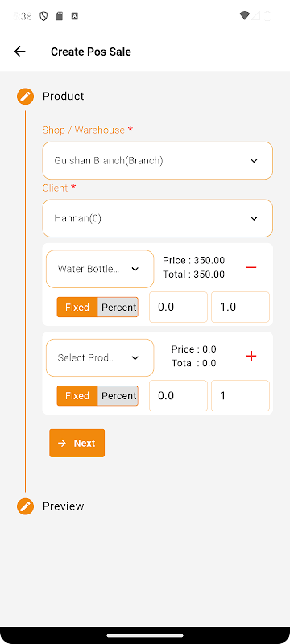Tap the shield icon in status bar
Screen dimensions: 290x644
click(x=43, y=16)
